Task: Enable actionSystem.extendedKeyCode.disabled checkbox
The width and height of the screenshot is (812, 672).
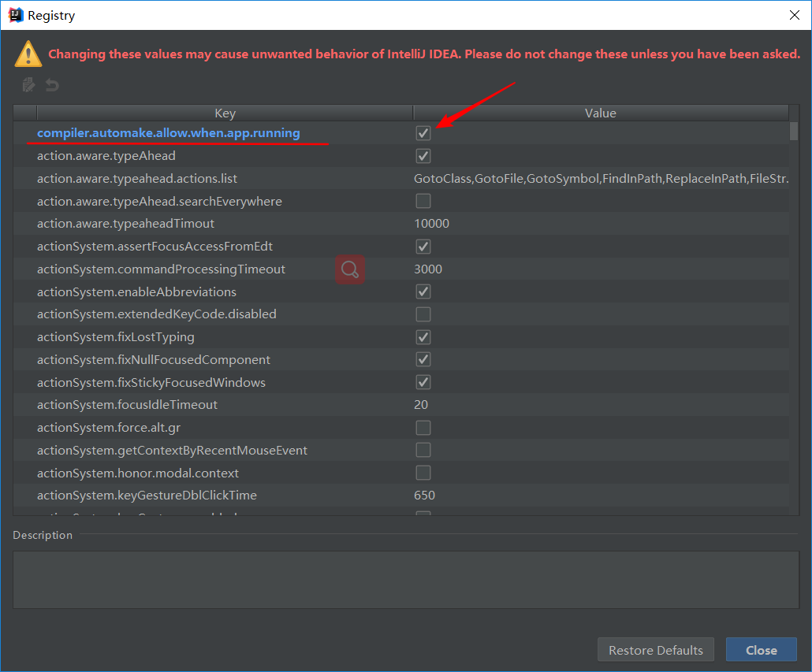Action: (x=423, y=314)
